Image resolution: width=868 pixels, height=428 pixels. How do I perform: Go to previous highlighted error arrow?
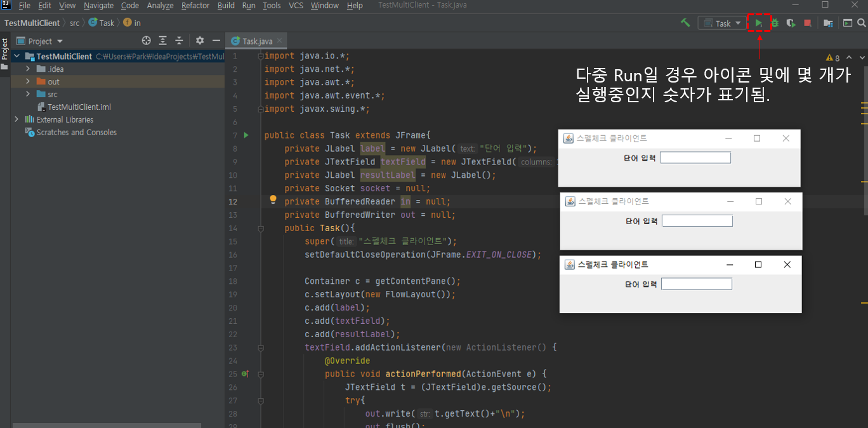[x=849, y=58]
